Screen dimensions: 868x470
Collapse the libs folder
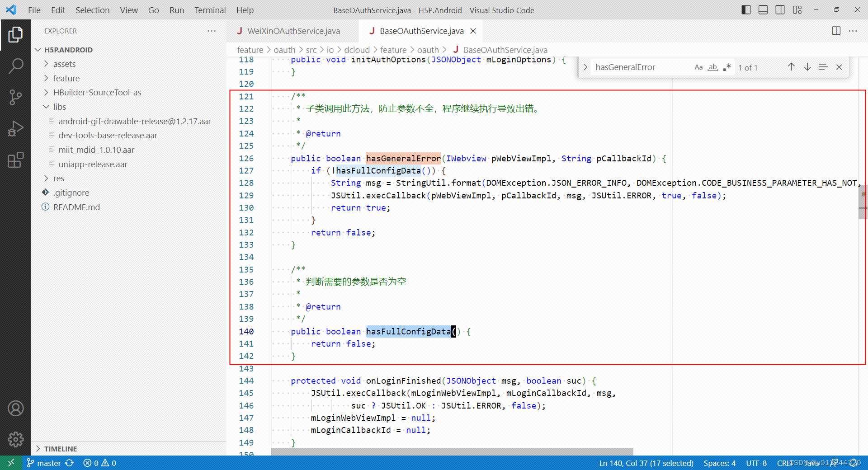pyautogui.click(x=129, y=107)
